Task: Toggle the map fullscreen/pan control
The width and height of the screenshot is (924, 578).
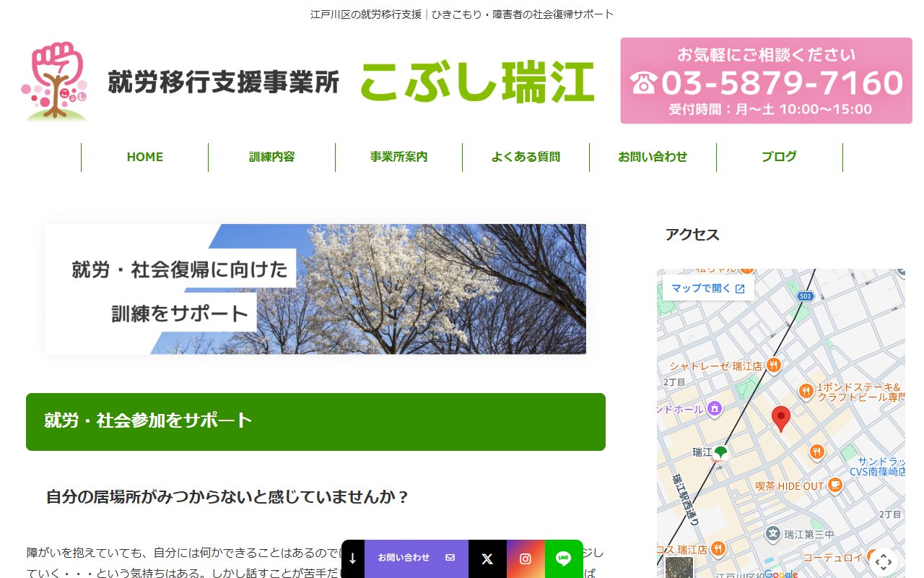Action: coord(884,561)
